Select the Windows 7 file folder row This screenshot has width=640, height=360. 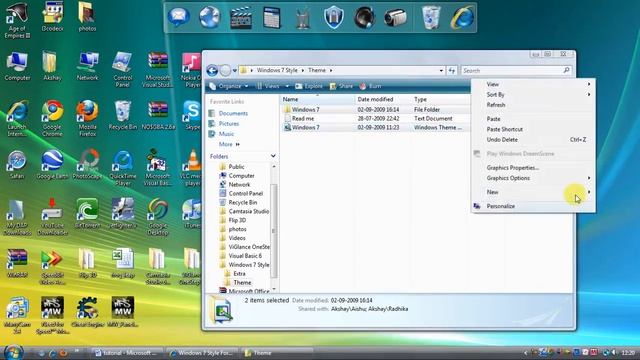click(376, 109)
